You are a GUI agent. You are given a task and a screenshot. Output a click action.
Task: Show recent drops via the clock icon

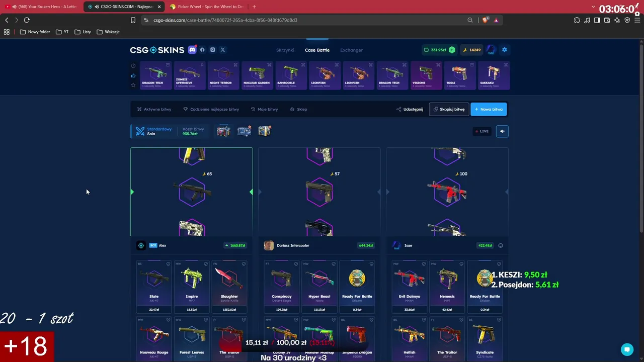133,66
